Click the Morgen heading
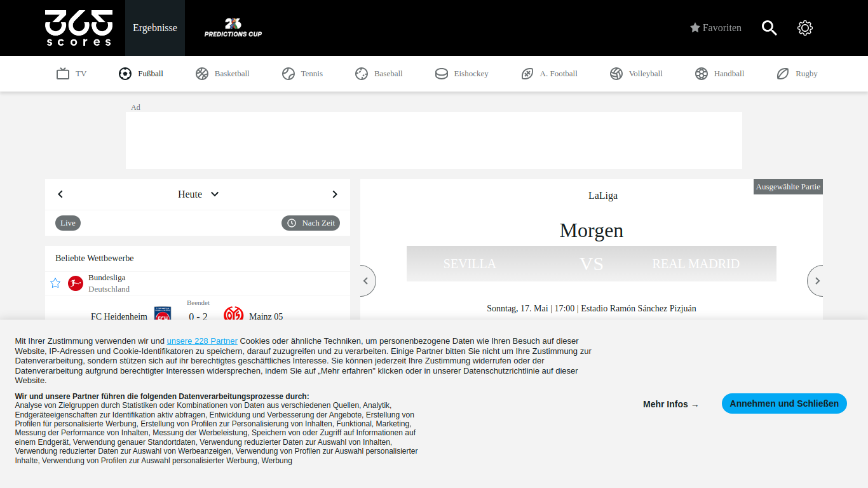 592,230
